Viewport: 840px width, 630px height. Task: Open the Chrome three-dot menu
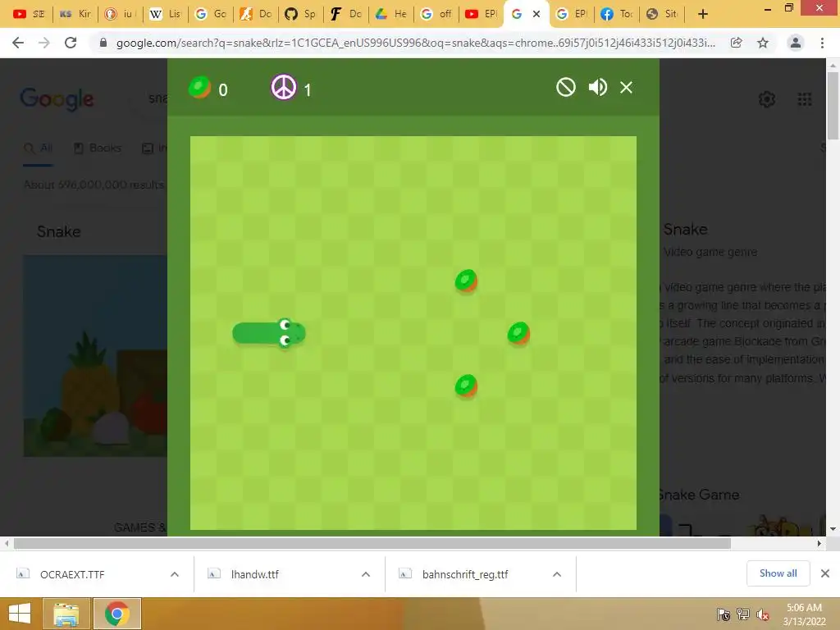pyautogui.click(x=822, y=43)
